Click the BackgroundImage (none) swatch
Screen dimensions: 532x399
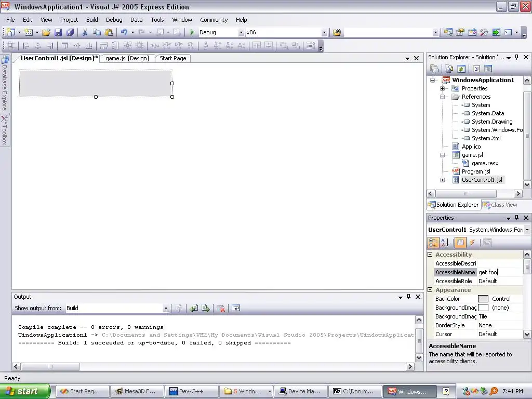(483, 308)
